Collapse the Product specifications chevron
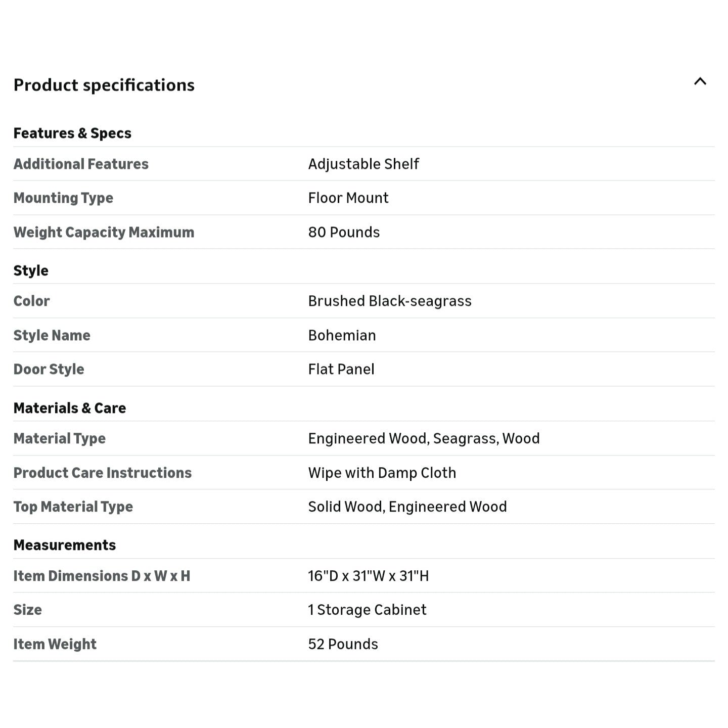The width and height of the screenshot is (728, 728). click(x=700, y=81)
